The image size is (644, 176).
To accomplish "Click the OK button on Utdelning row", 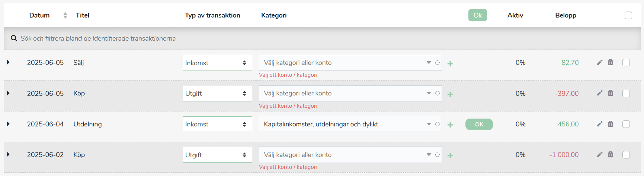I will click(x=479, y=125).
